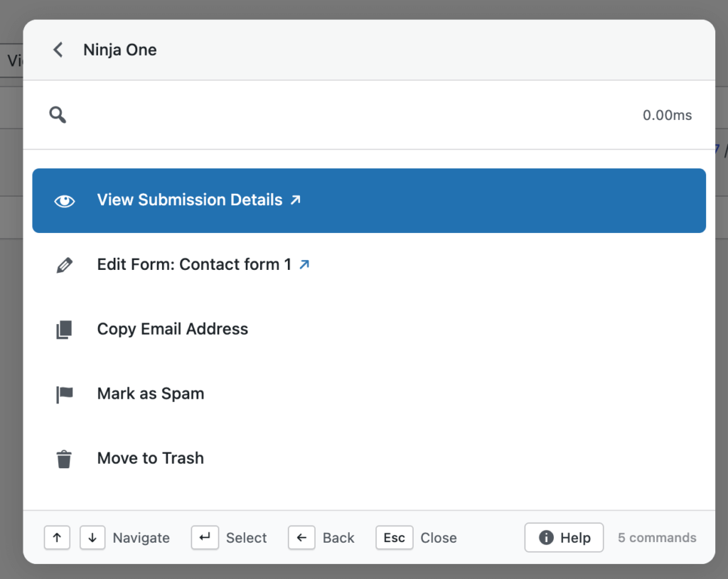Click the info icon inside the Help button
The width and height of the screenshot is (728, 579).
coord(545,538)
